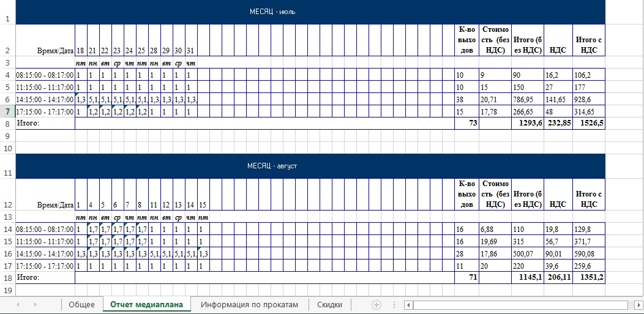The image size is (644, 314).
Task: Select August total count cell 71
Action: [466, 278]
